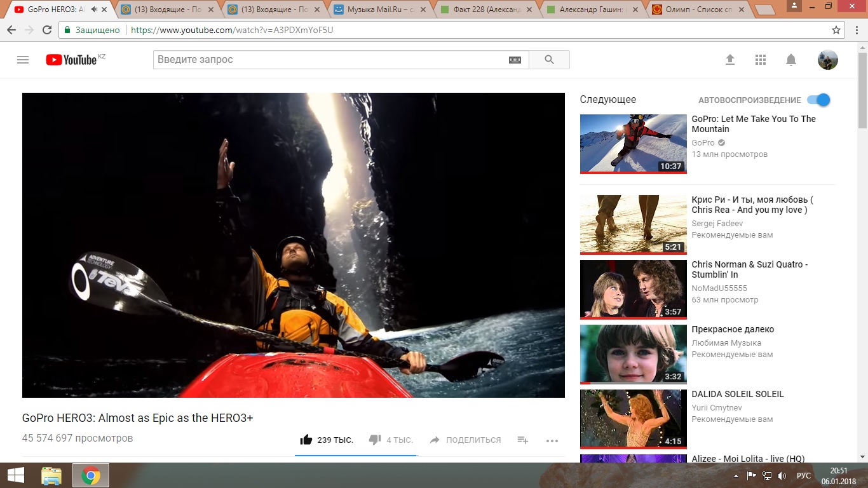Toggle the Автовоспроизведение autoplay switch
This screenshot has width=868, height=488.
click(x=818, y=100)
